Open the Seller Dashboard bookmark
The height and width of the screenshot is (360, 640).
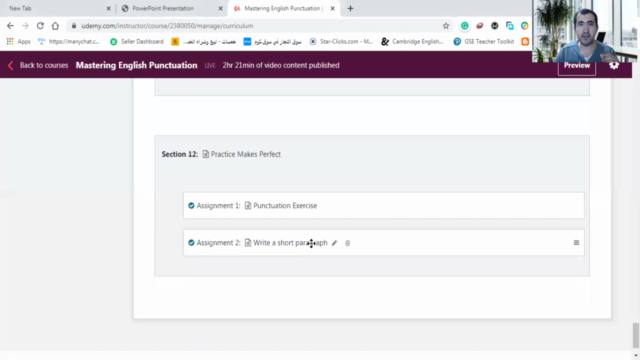tap(137, 41)
